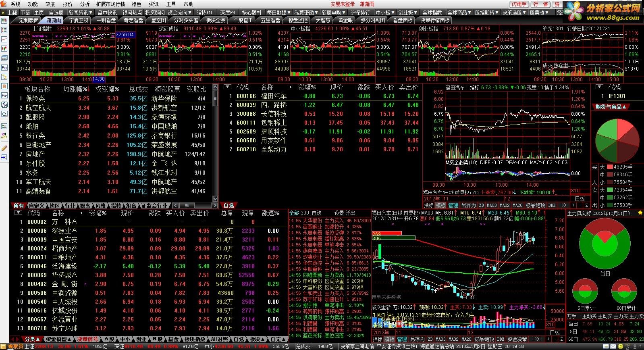644x350 pixels.
Task: Click the green options list sidebar icon
Action: 4,126
